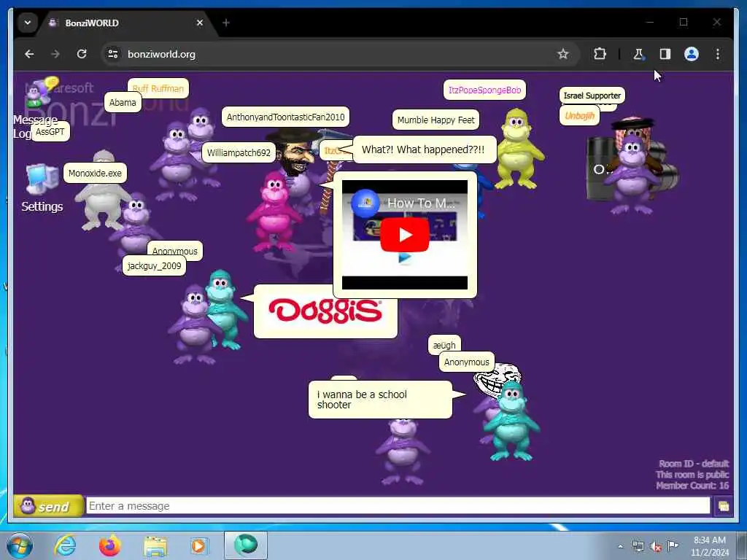Click the jackguy_2009 name tag
The height and width of the screenshot is (560, 747).
pos(155,265)
